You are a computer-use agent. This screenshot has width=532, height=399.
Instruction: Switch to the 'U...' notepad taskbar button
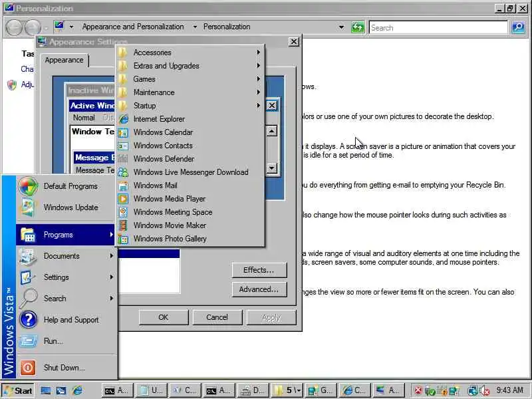point(152,390)
